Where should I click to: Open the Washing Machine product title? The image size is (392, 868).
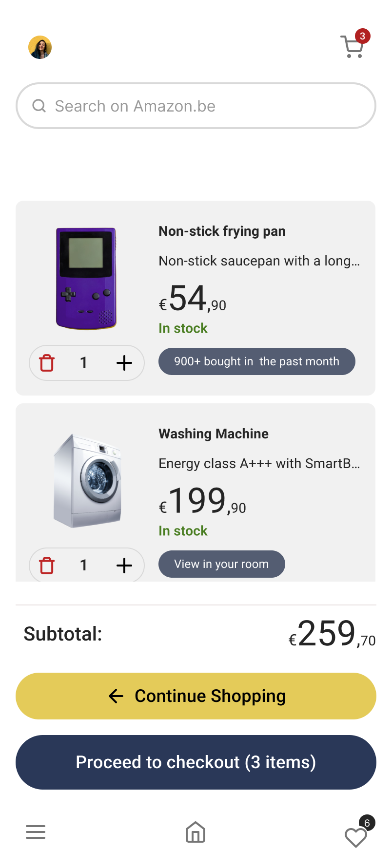tap(214, 434)
